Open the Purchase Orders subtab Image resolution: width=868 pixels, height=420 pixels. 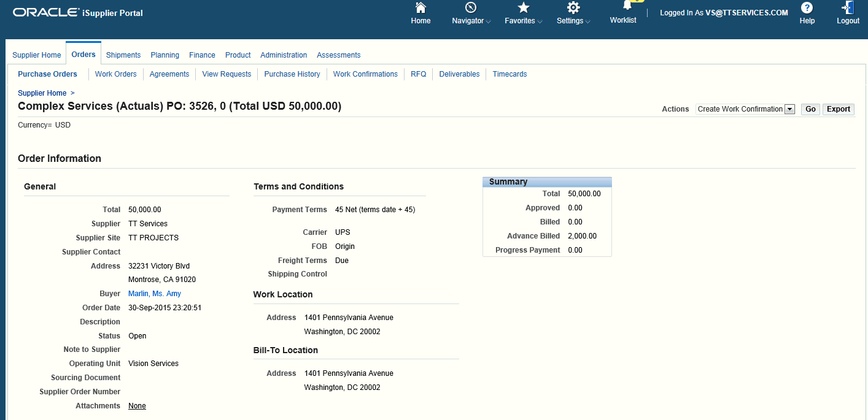tap(47, 74)
